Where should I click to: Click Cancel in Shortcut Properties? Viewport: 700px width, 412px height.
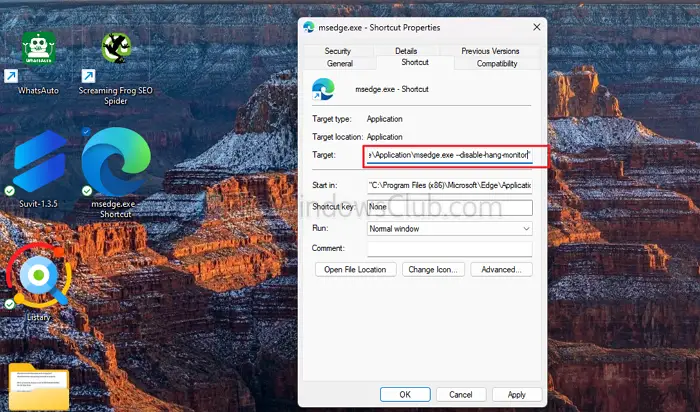click(x=461, y=395)
